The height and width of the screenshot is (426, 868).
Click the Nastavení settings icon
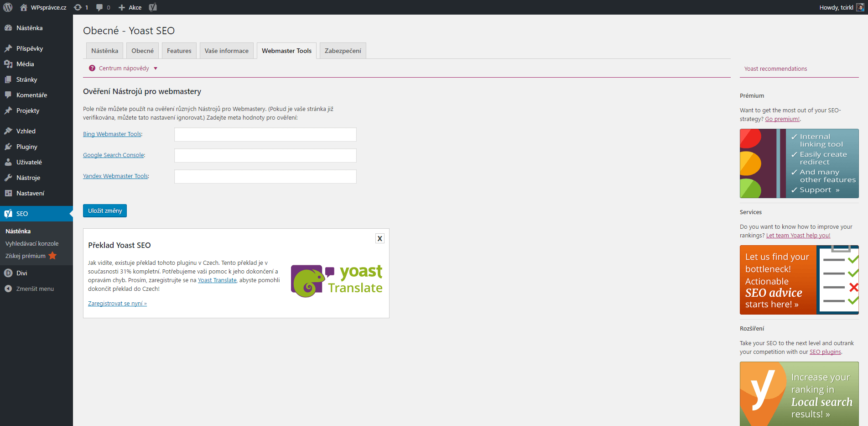[8, 193]
